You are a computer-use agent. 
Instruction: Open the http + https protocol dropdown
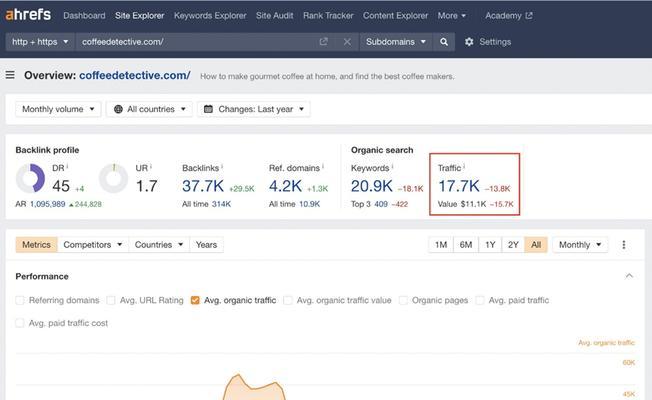40,42
